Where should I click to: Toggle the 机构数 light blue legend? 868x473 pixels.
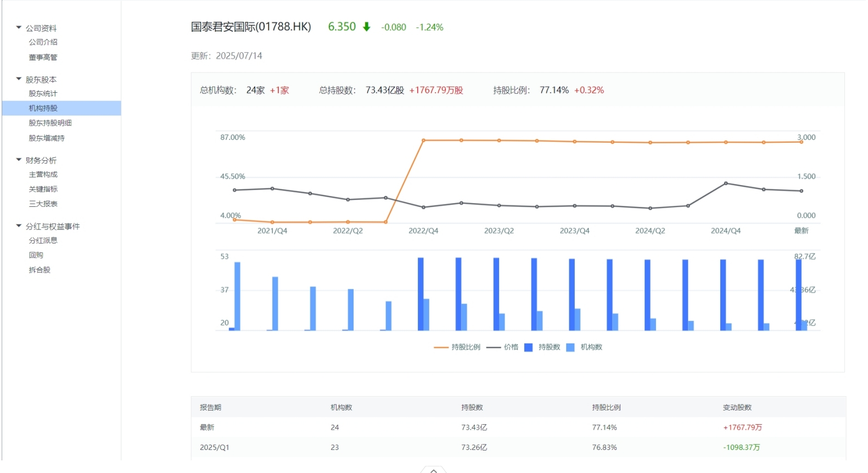click(584, 347)
